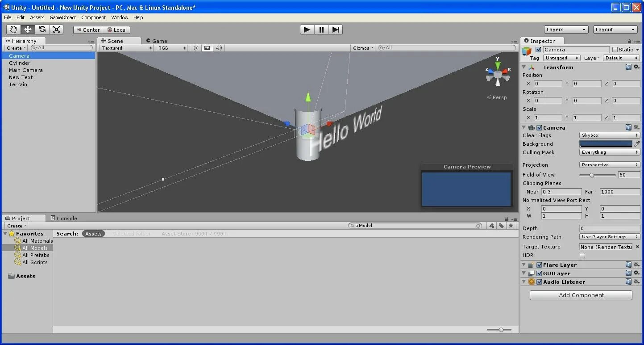The width and height of the screenshot is (644, 345).
Task: Click the Play button
Action: (307, 29)
